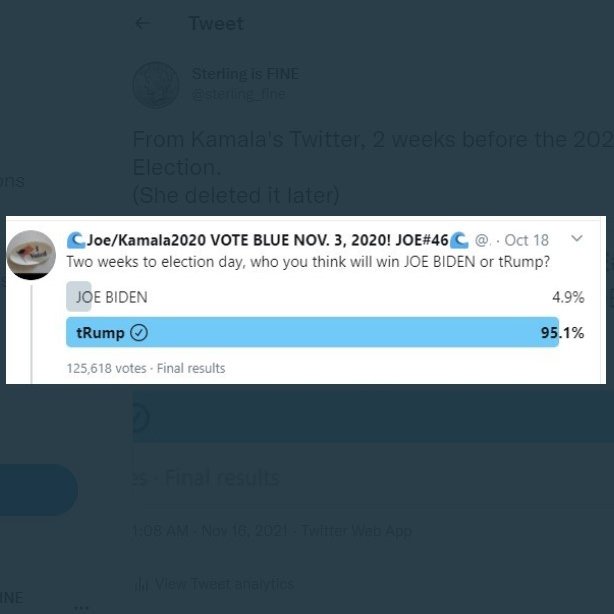Click the Twitter Web App source link
This screenshot has height=614, width=614.
[x=356, y=531]
